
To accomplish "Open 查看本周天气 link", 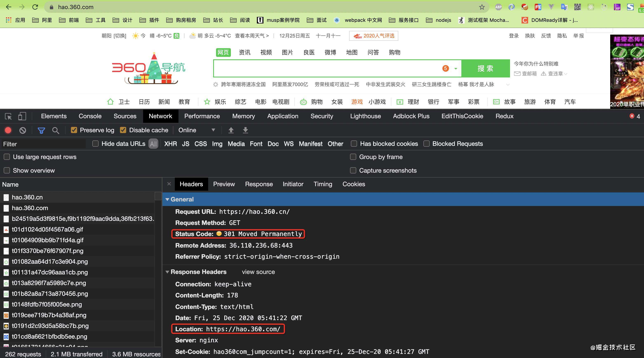I will [252, 36].
